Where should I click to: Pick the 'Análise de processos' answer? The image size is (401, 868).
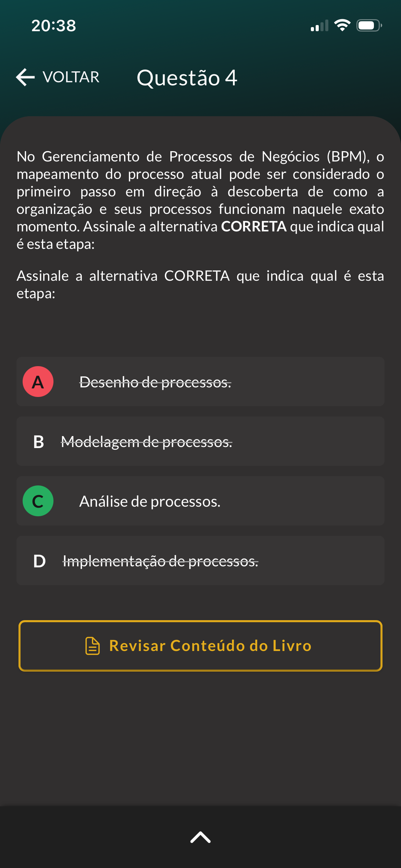click(x=150, y=502)
